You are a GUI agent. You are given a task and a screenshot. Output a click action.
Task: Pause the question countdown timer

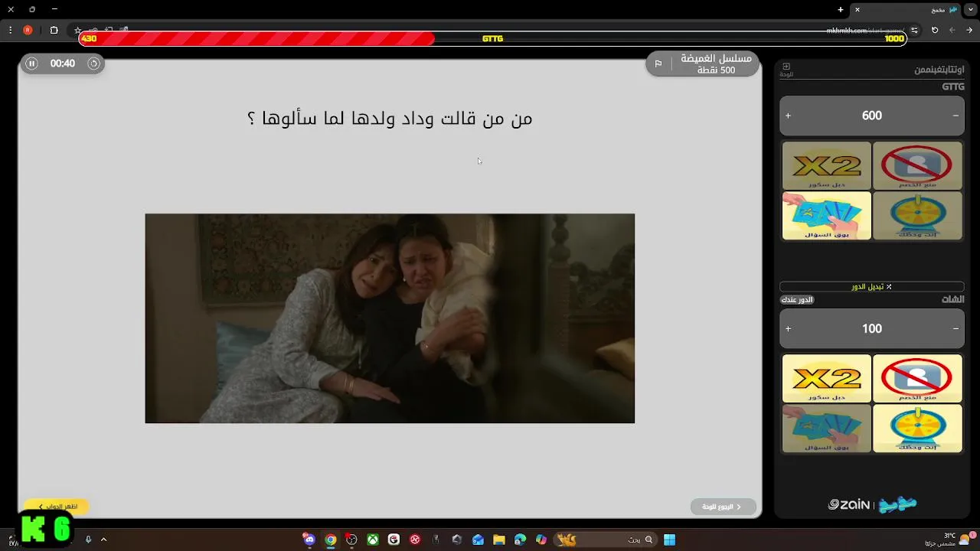click(x=31, y=64)
